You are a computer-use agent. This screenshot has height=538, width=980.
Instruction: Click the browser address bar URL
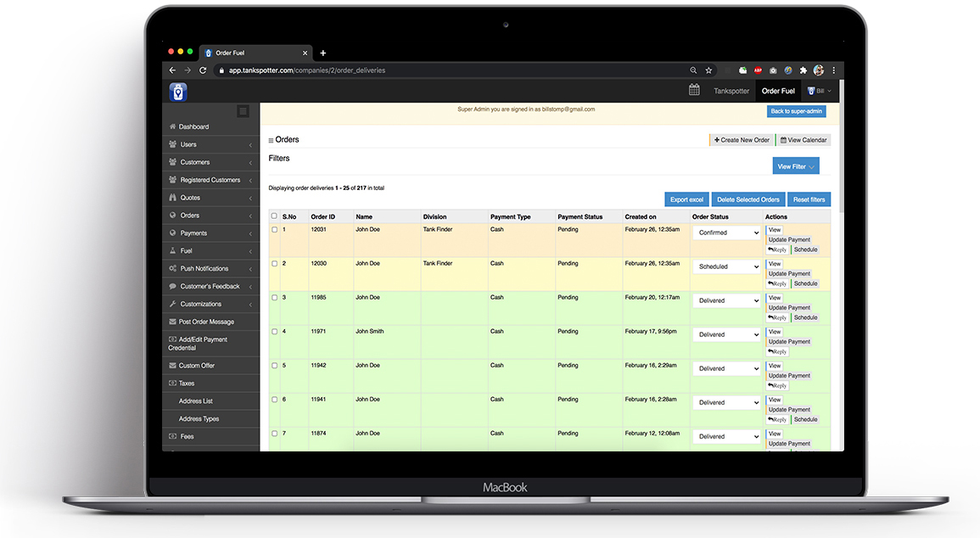307,70
